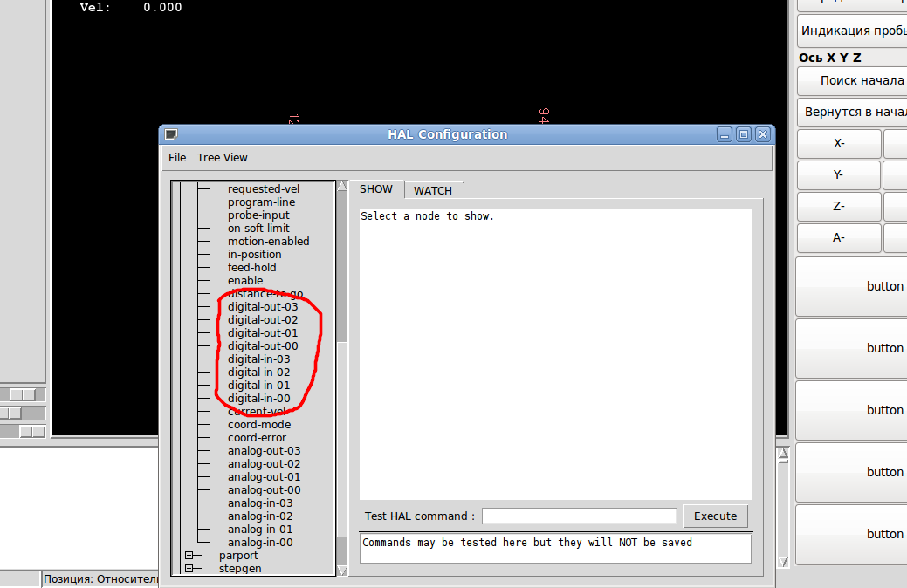Image resolution: width=907 pixels, height=588 pixels.
Task: Click the X- jog button
Action: tap(839, 143)
